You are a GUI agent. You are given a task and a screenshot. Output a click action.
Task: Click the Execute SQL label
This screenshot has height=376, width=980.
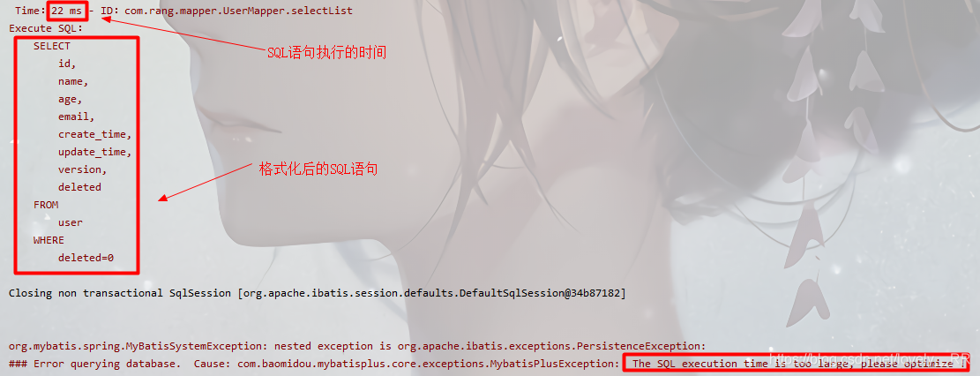coord(46,28)
